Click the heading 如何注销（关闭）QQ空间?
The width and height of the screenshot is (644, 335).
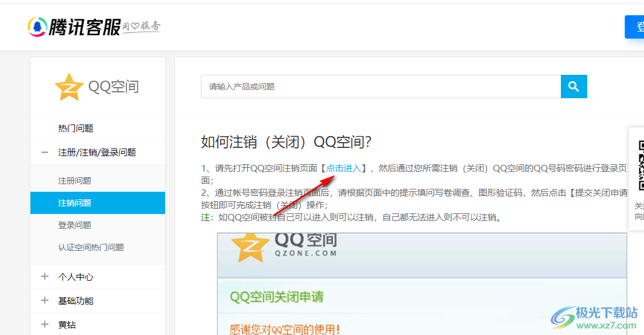pos(286,142)
